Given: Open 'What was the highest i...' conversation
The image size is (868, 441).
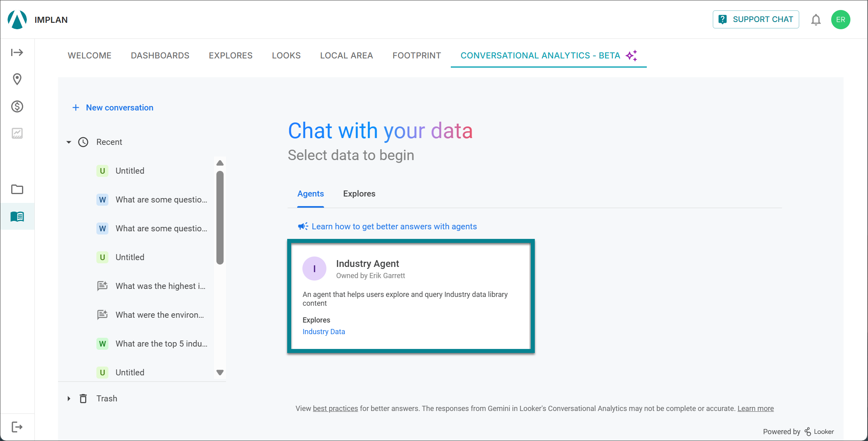Looking at the screenshot, I should click(160, 286).
